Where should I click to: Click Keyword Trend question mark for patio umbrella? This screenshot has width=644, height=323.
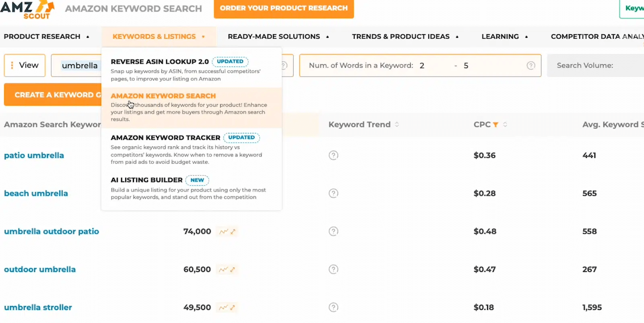[x=333, y=155]
